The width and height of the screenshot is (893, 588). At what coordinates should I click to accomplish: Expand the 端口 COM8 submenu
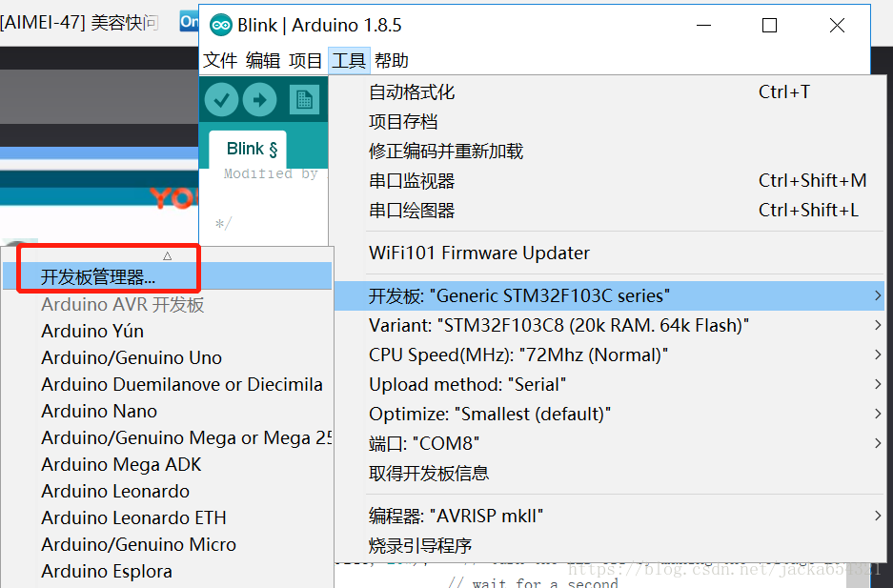[609, 444]
